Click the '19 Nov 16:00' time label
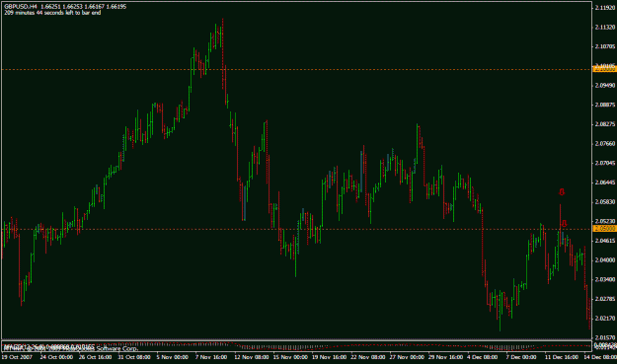 coord(330,357)
